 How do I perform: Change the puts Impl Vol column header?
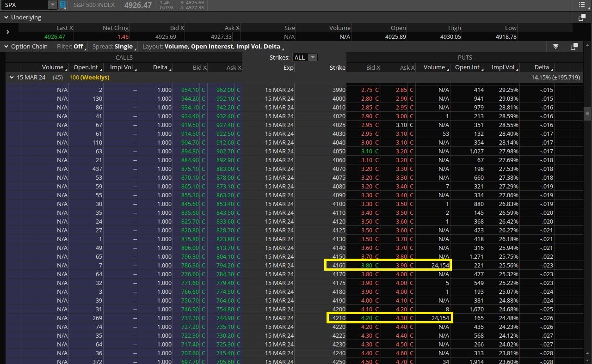[505, 67]
